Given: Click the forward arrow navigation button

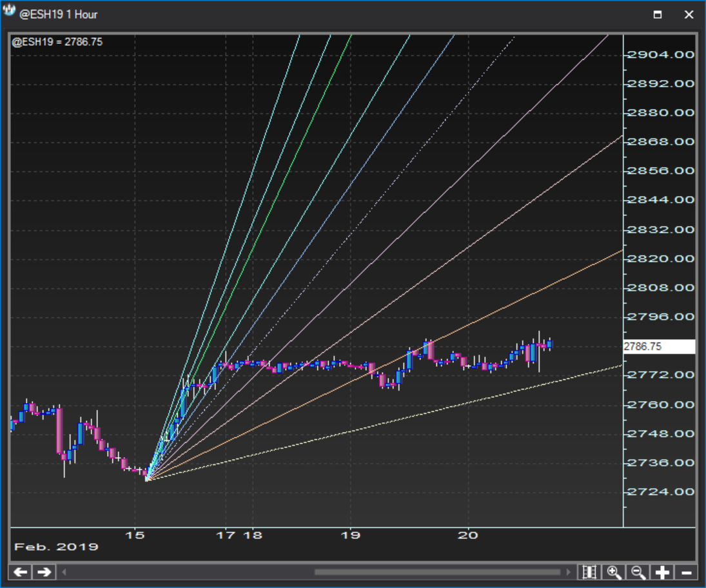Looking at the screenshot, I should pos(44,573).
